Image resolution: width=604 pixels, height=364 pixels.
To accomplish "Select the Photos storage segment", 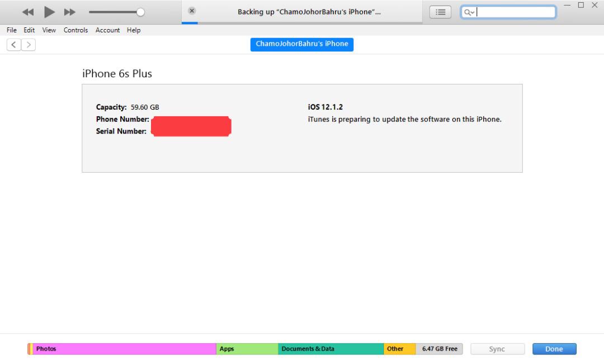I will click(x=124, y=349).
